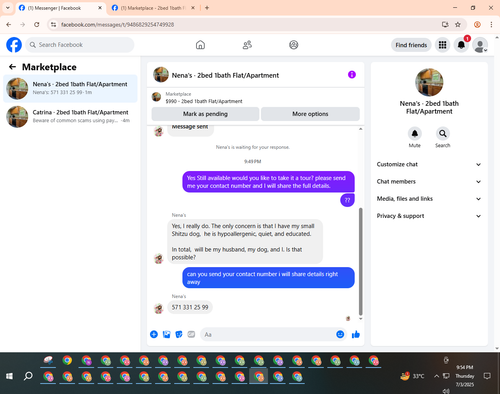
Task: Click Nena's profile picture in right panel
Action: click(x=429, y=82)
